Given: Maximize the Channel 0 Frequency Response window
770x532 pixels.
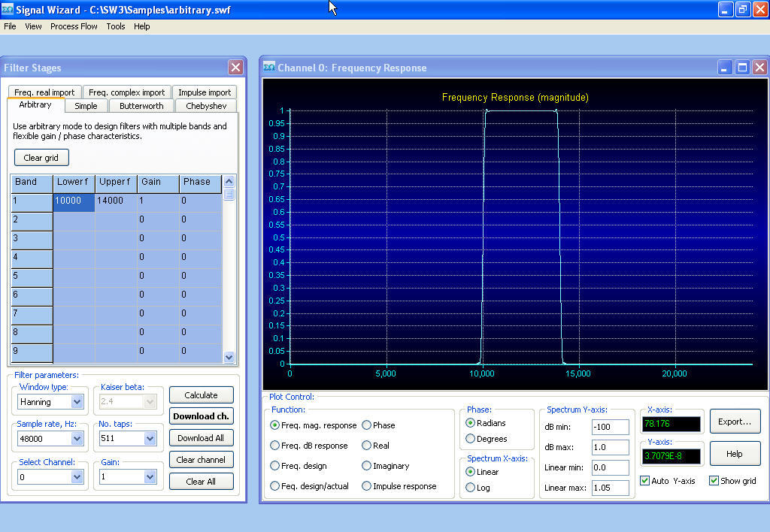Looking at the screenshot, I should coord(742,67).
